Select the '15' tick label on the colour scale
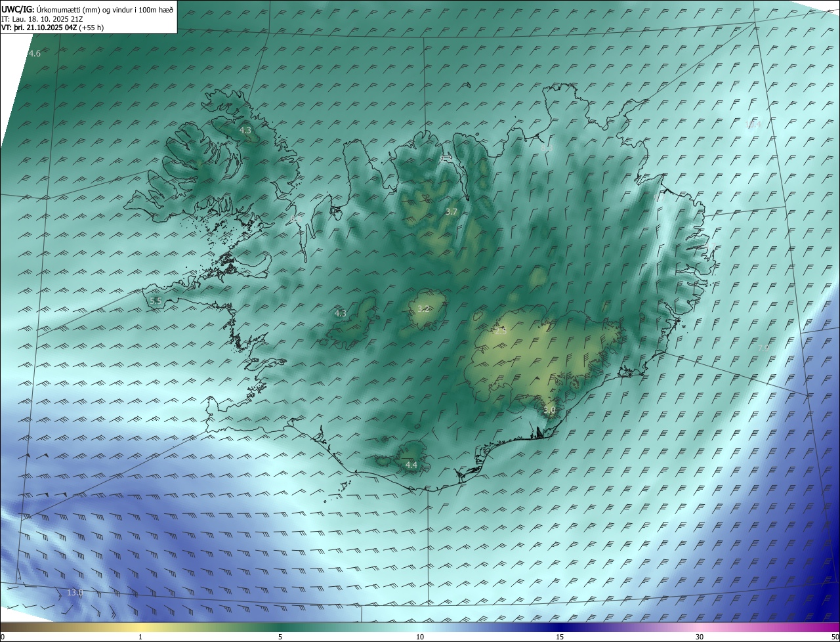Viewport: 840px width, 642px height. [x=560, y=637]
